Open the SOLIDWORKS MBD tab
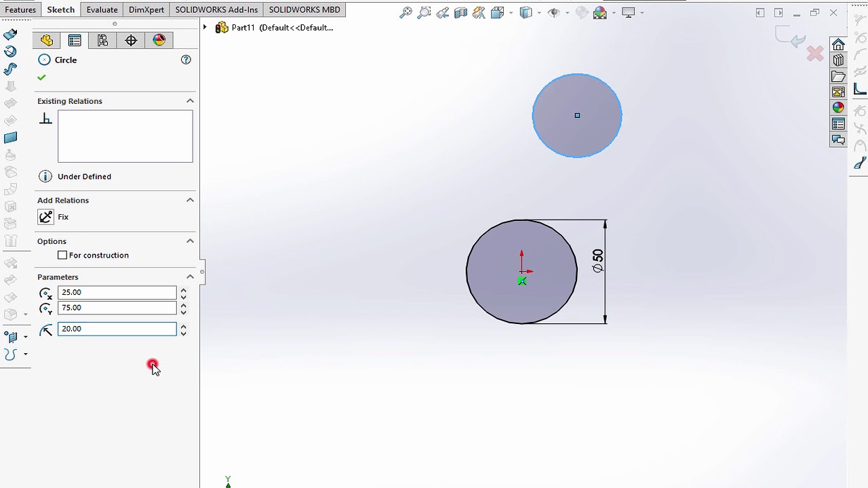The height and width of the screenshot is (488, 868). (304, 9)
